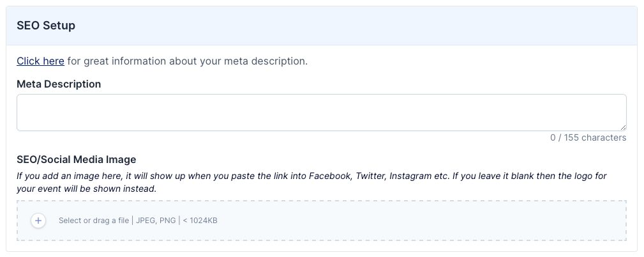Click the Meta Description field label
This screenshot has width=644, height=257.
(59, 84)
